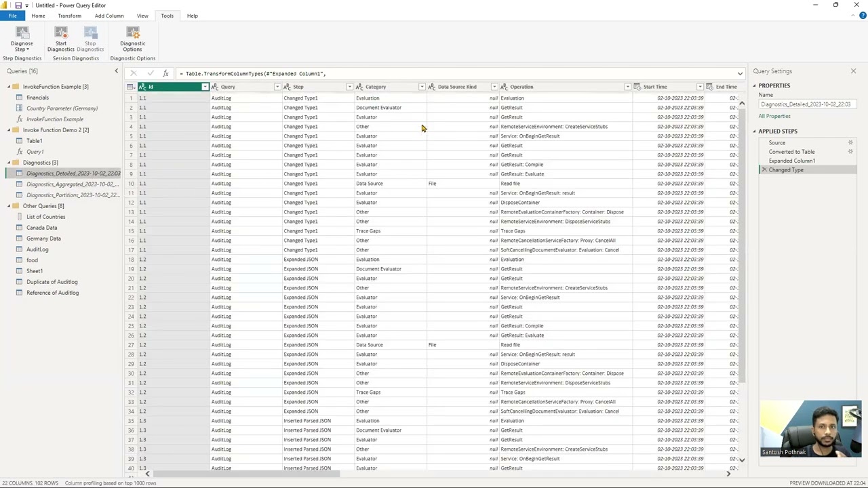This screenshot has height=488, width=868.
Task: Collapse Invoke Function Demo 2 group
Action: [x=9, y=130]
